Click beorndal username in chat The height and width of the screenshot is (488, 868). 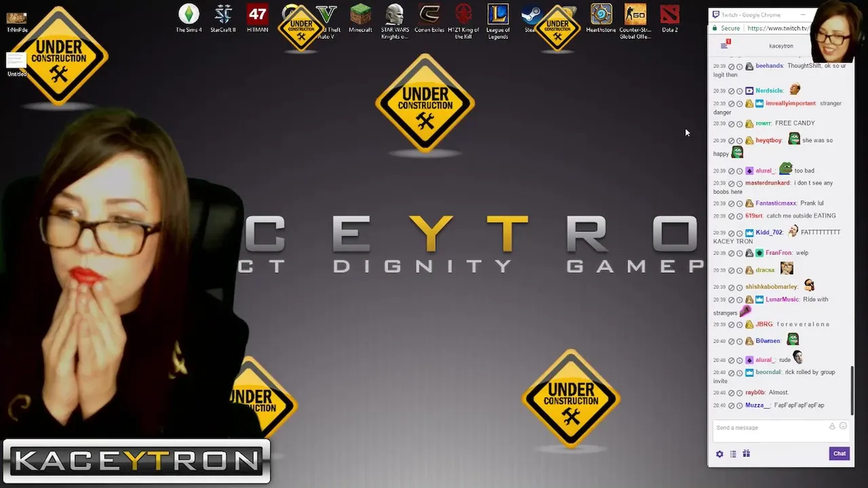click(x=768, y=372)
